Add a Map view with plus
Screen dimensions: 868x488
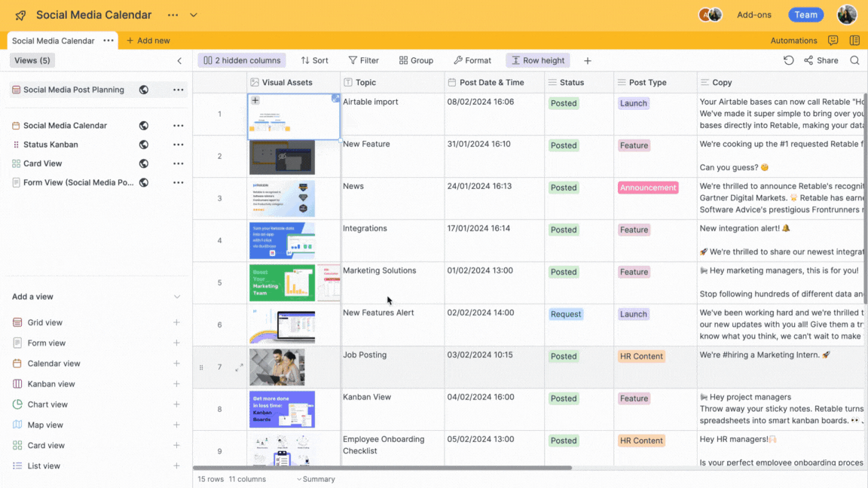[176, 425]
